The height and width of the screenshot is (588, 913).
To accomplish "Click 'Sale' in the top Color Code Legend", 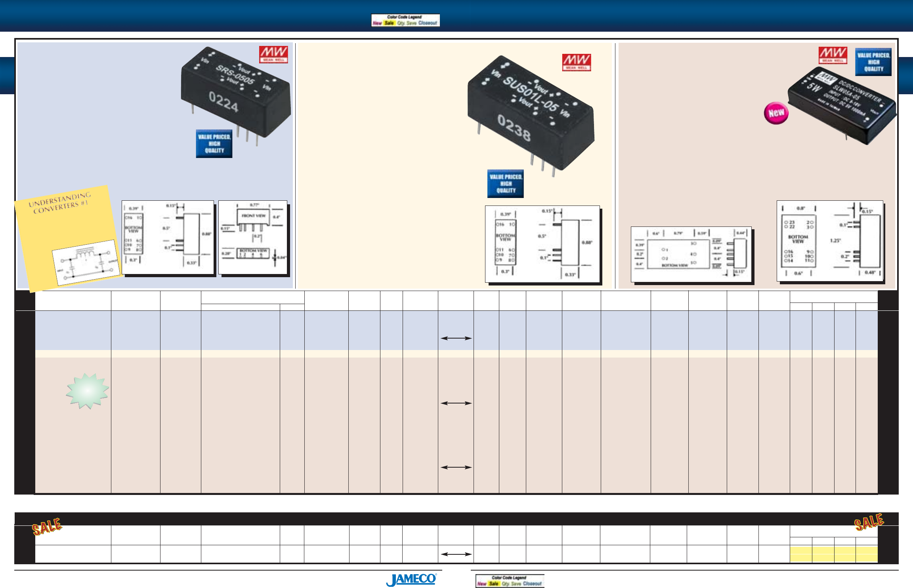I will [x=389, y=23].
